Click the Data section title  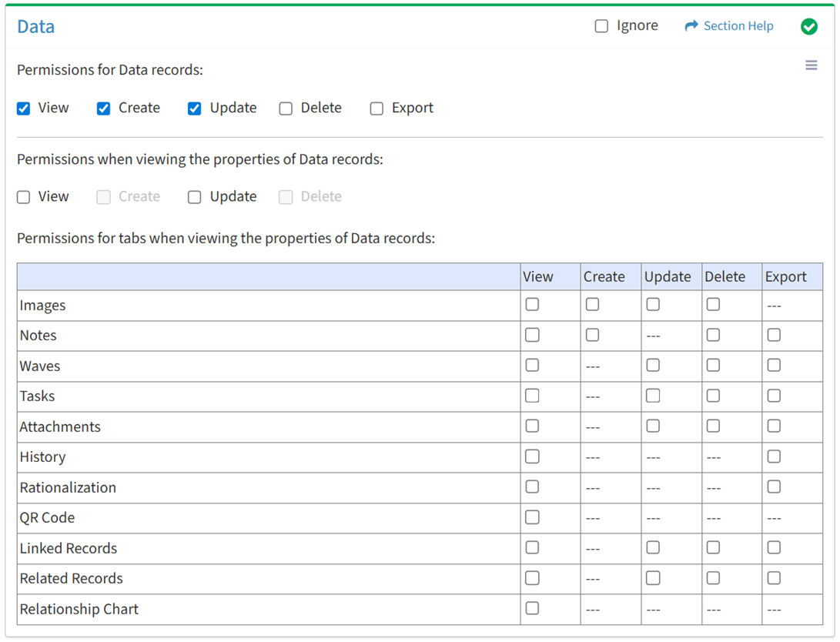36,27
